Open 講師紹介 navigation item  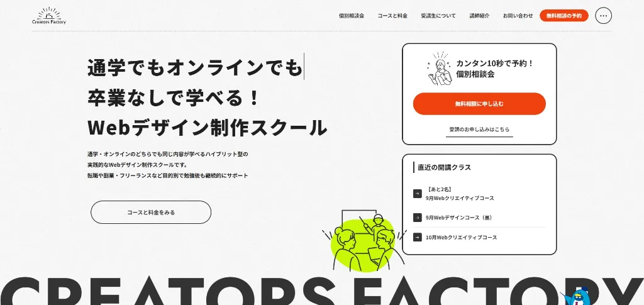point(480,16)
